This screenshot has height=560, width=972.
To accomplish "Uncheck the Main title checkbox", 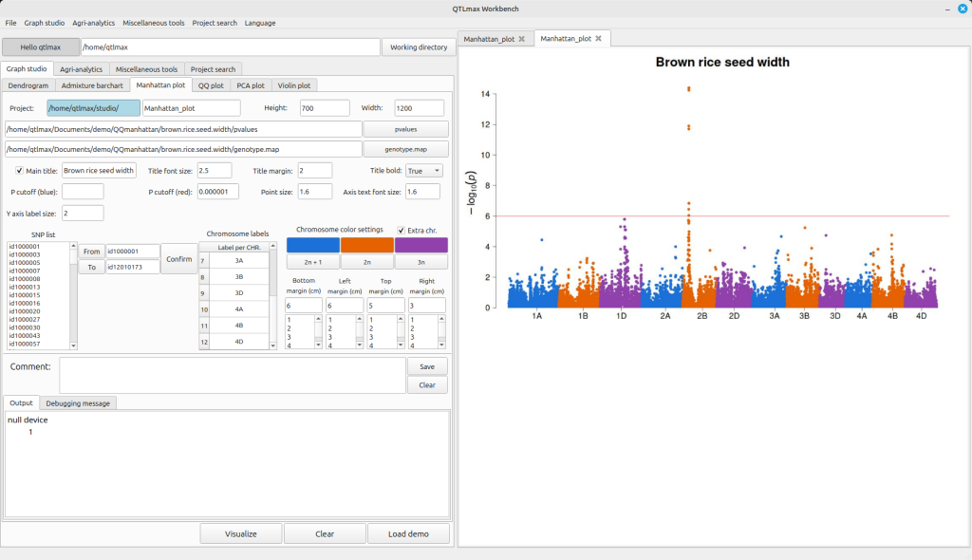I will click(20, 171).
